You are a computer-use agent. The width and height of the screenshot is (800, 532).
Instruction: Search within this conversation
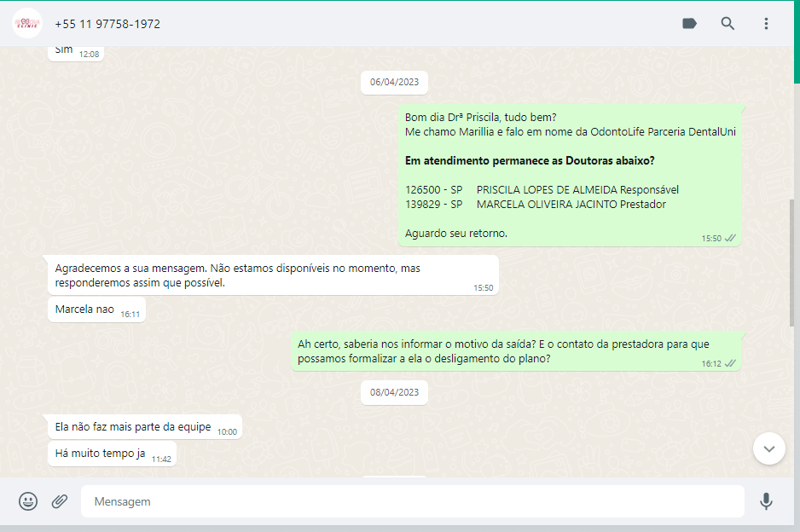[x=728, y=24]
